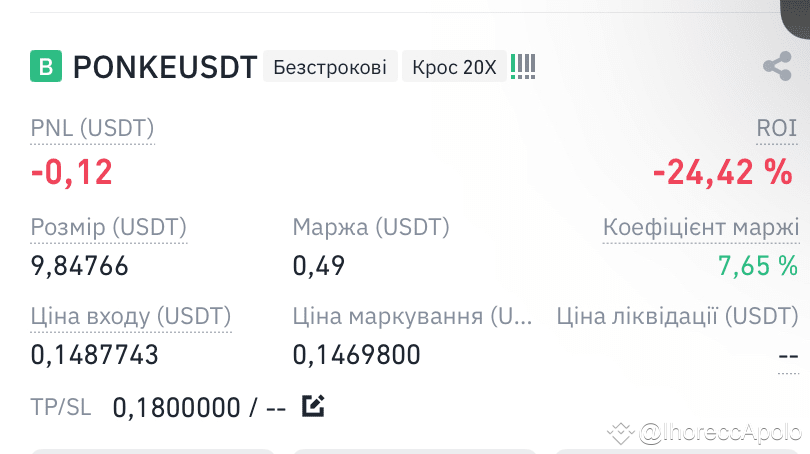Tap the 7,65 % margin ratio value
The width and height of the screenshot is (810, 454).
click(x=758, y=266)
